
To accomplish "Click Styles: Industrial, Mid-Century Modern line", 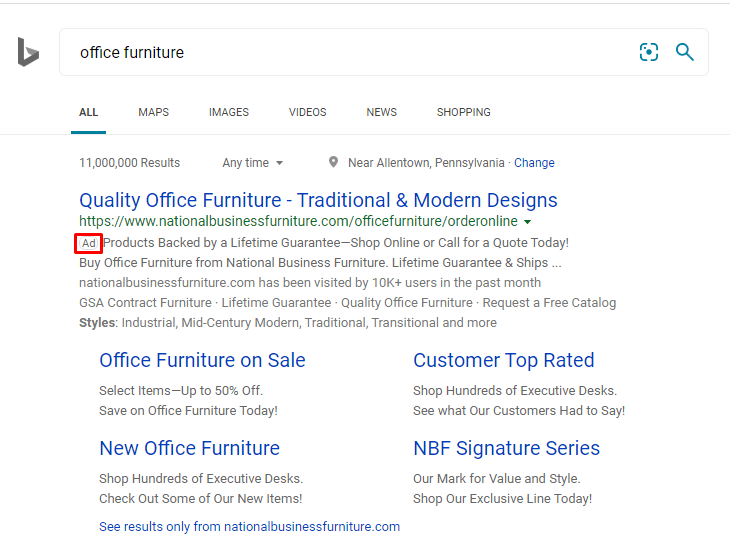I will (288, 323).
